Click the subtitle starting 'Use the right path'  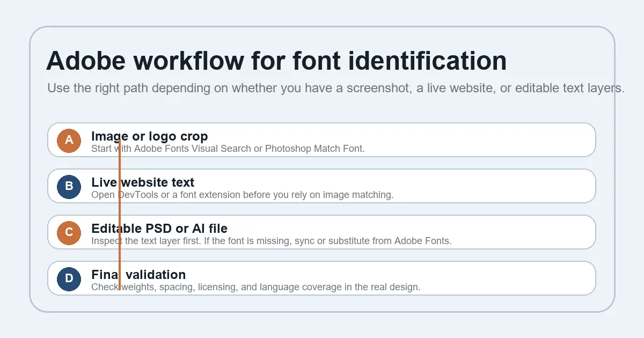(336, 88)
